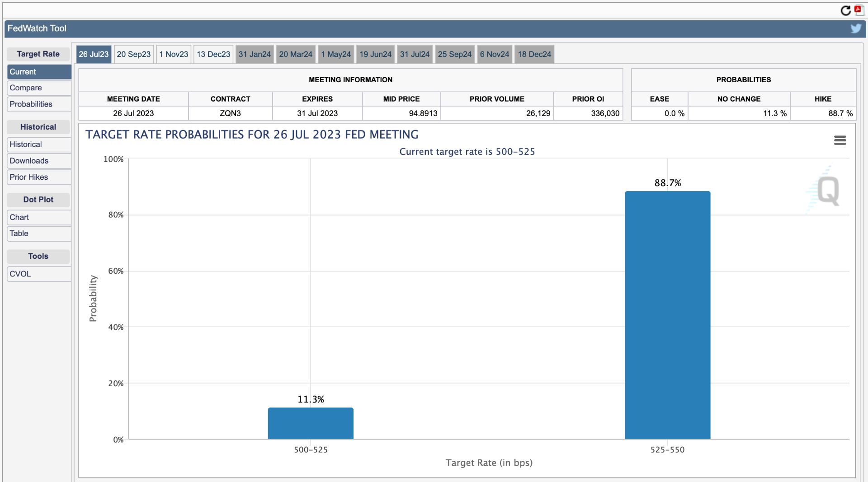
Task: Click the 500-525 x-axis label
Action: (311, 450)
